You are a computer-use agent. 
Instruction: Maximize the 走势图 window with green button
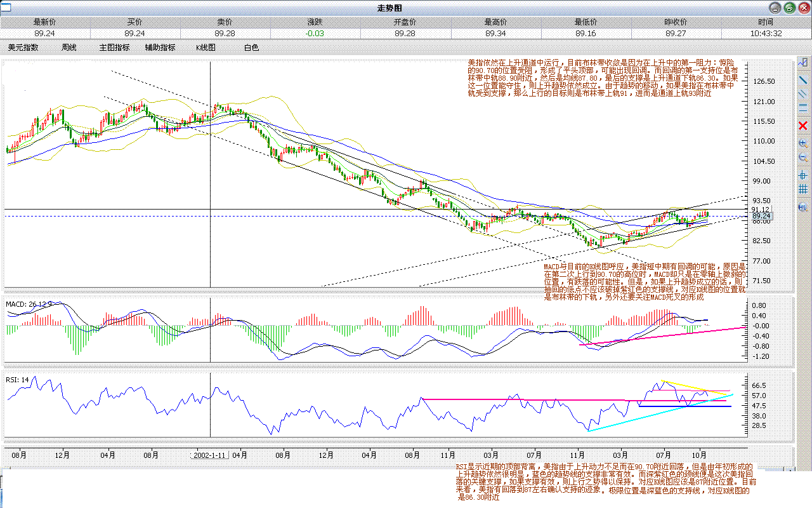pyautogui.click(x=789, y=8)
